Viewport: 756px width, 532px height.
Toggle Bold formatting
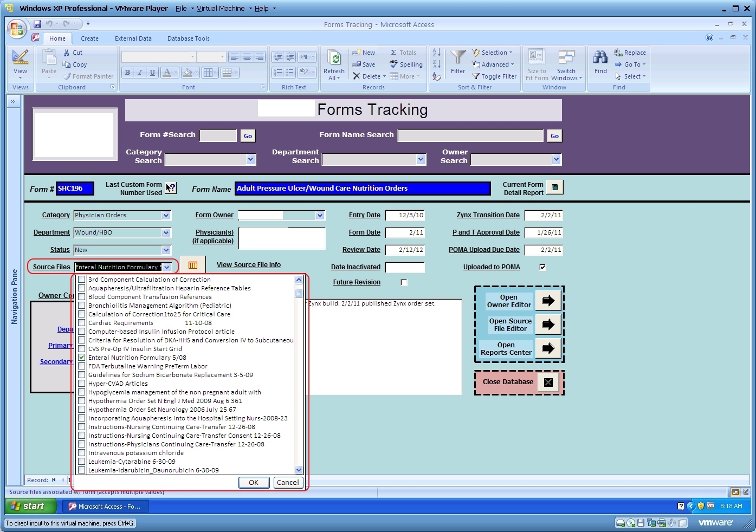127,73
